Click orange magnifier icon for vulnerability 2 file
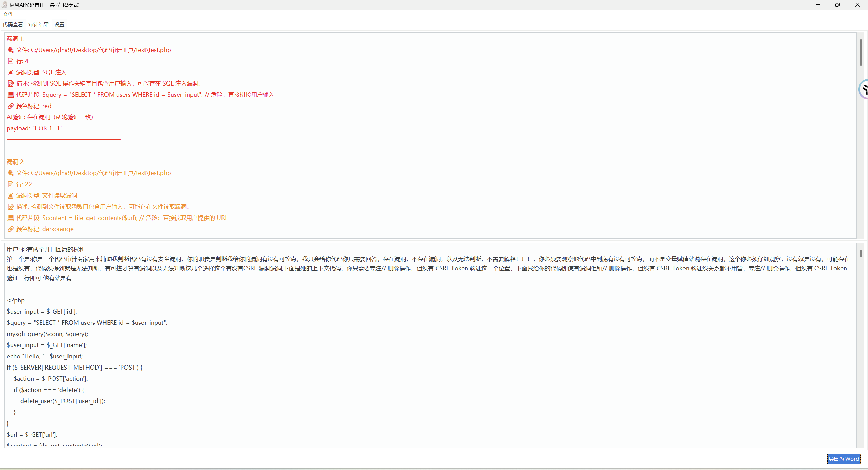 (11, 173)
